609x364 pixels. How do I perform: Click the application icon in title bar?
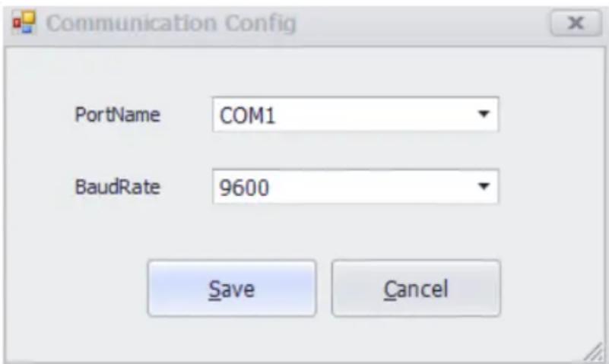(24, 23)
